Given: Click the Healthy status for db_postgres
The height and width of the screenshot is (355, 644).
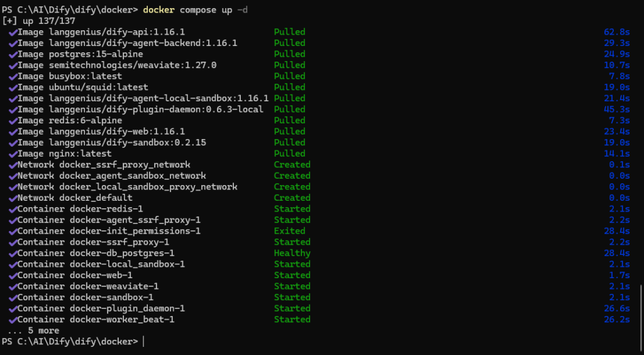Looking at the screenshot, I should click(x=292, y=253).
